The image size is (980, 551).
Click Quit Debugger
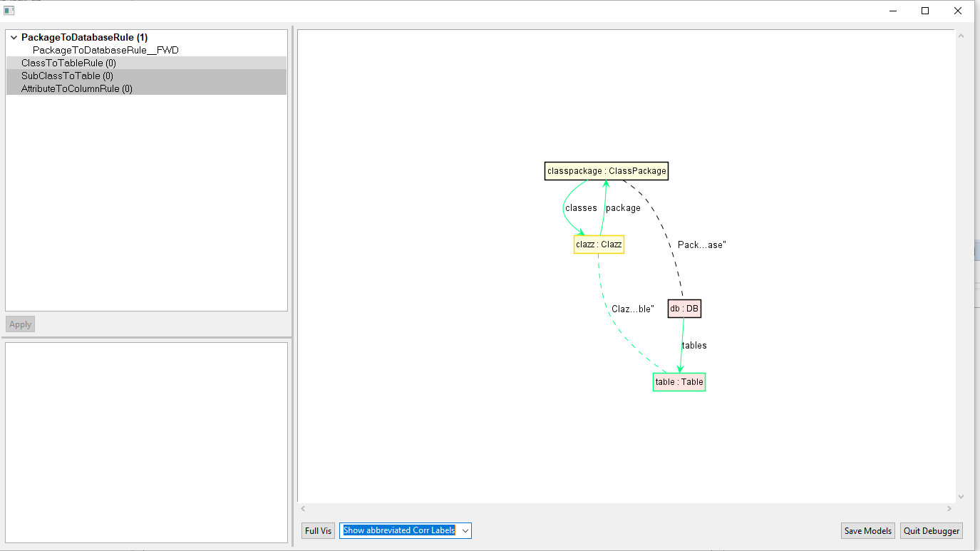931,530
